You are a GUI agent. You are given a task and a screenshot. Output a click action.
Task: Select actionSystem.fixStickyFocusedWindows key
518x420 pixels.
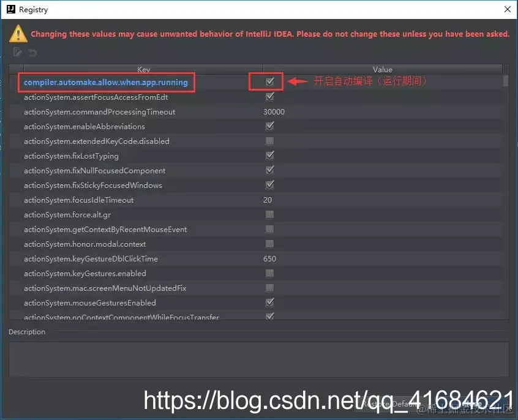coord(93,186)
